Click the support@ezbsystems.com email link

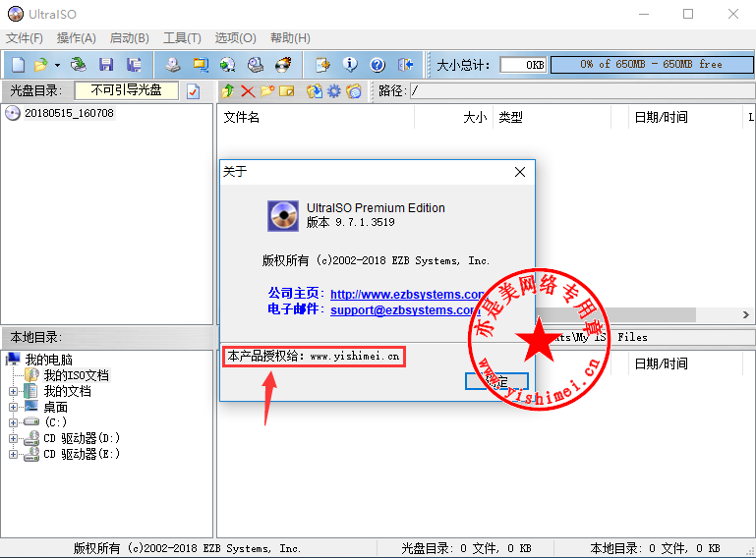click(x=405, y=309)
